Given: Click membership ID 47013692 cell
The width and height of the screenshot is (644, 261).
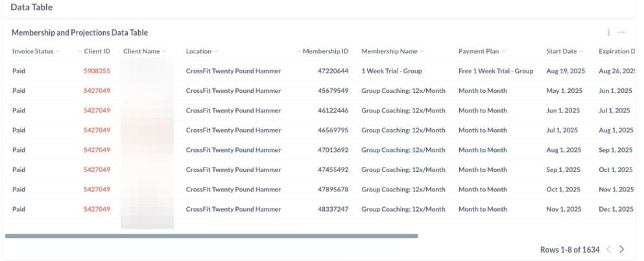Looking at the screenshot, I should [x=333, y=150].
